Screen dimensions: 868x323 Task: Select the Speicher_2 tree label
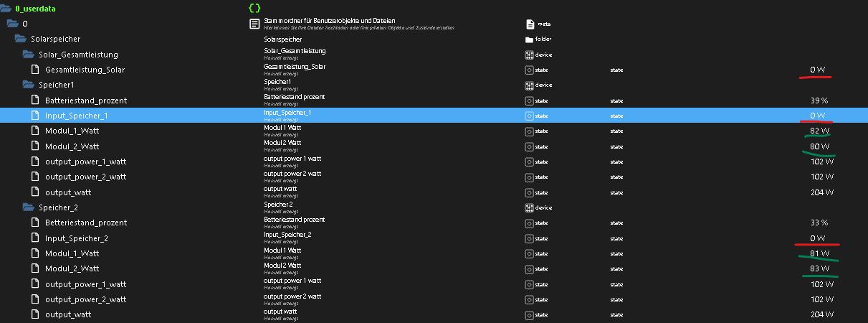(x=59, y=207)
